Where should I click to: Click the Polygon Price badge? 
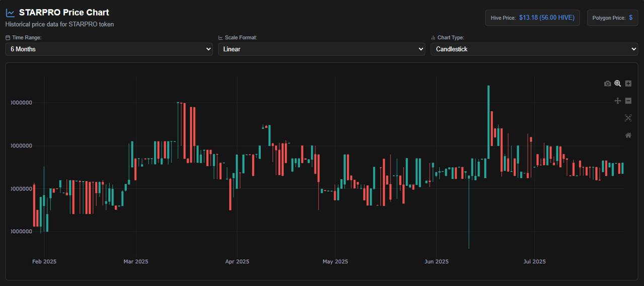point(612,18)
